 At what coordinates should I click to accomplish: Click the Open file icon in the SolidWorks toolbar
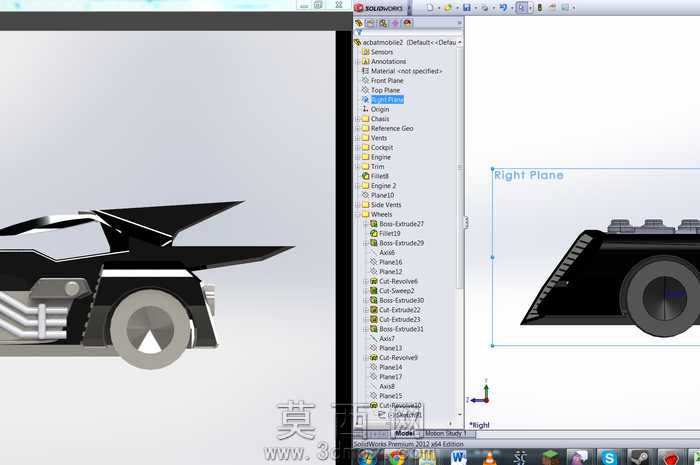(448, 8)
